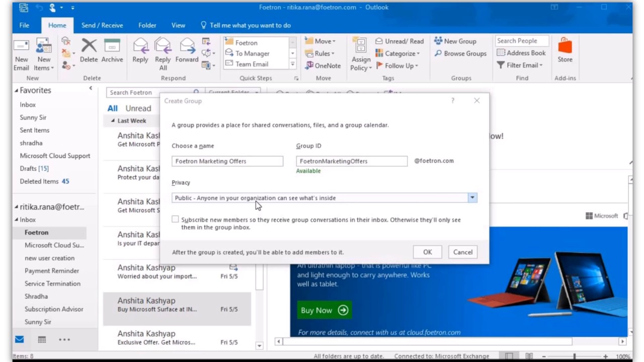This screenshot has height=362, width=644.
Task: Open the New Items button
Action: tap(44, 55)
